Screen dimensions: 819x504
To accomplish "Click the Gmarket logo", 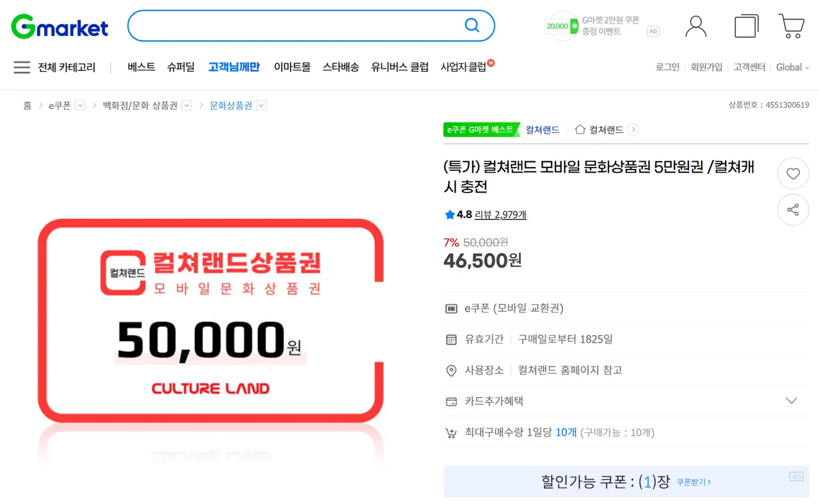I will 60,26.
